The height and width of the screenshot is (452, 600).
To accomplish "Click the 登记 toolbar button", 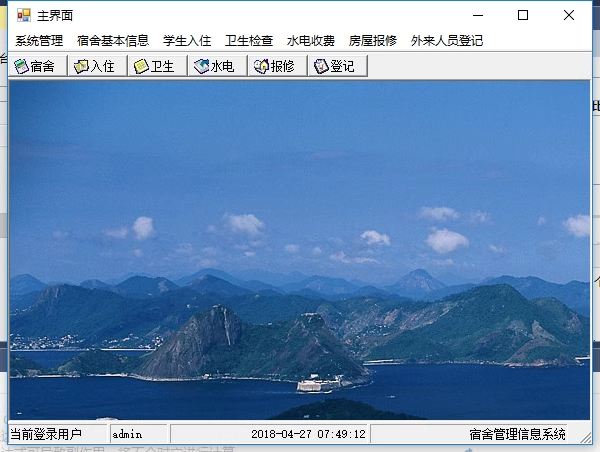I will click(336, 66).
